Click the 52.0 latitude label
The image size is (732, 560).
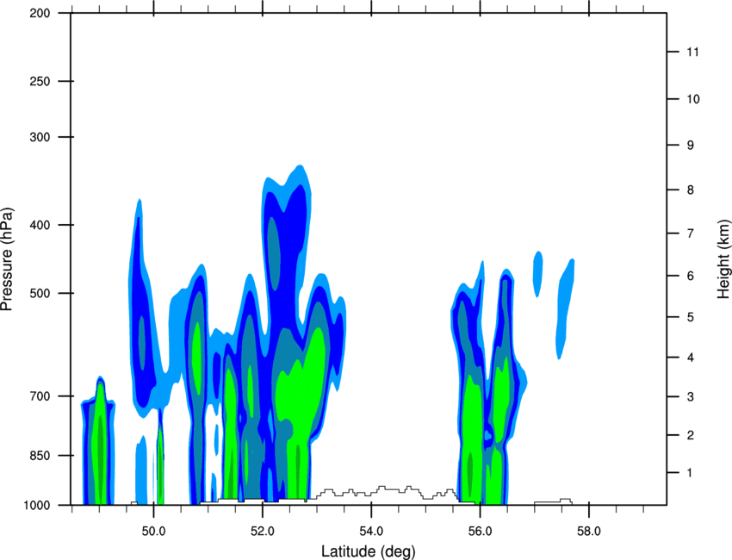263,532
